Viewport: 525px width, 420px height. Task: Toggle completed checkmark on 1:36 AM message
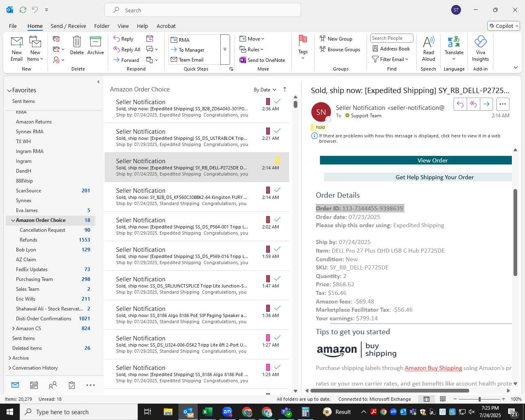pos(277,308)
